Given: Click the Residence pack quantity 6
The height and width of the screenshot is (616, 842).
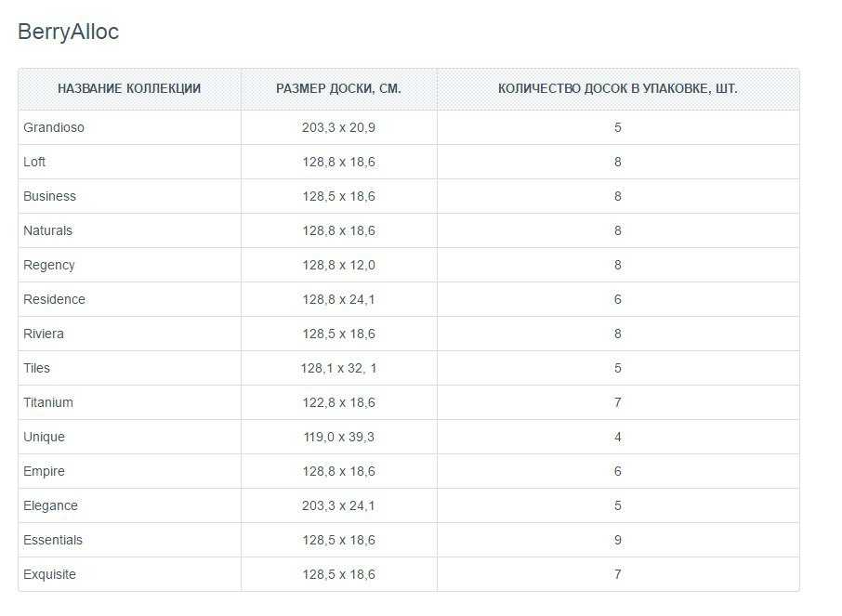Looking at the screenshot, I should [x=618, y=299].
